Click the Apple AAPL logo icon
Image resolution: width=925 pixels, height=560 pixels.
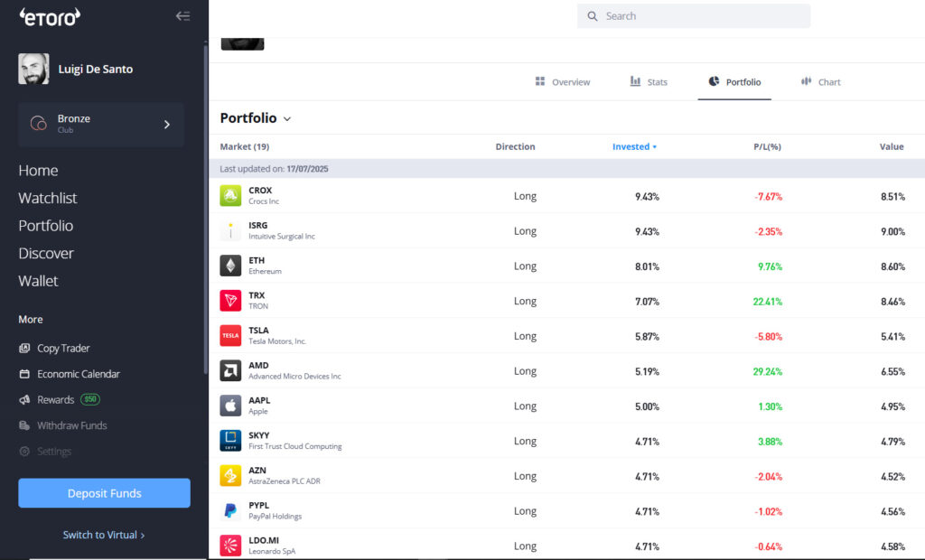pyautogui.click(x=230, y=406)
